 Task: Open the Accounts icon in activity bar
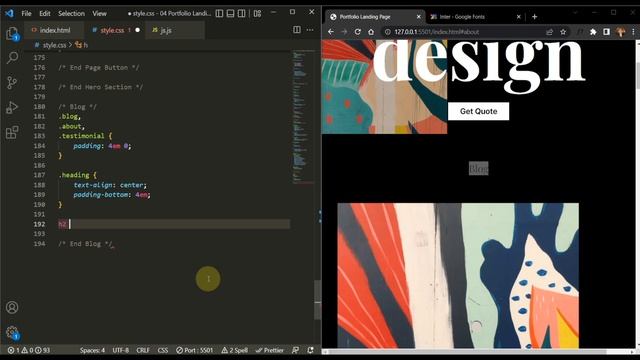(x=12, y=307)
